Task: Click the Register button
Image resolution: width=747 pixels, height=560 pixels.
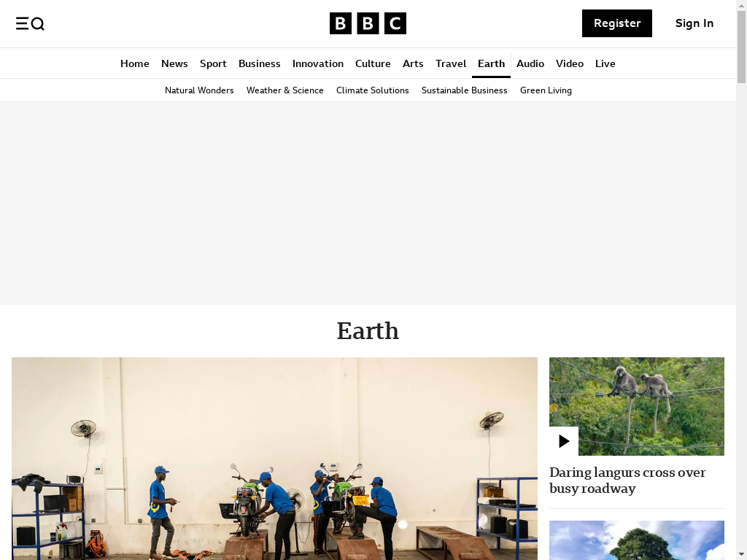Action: coord(617,23)
